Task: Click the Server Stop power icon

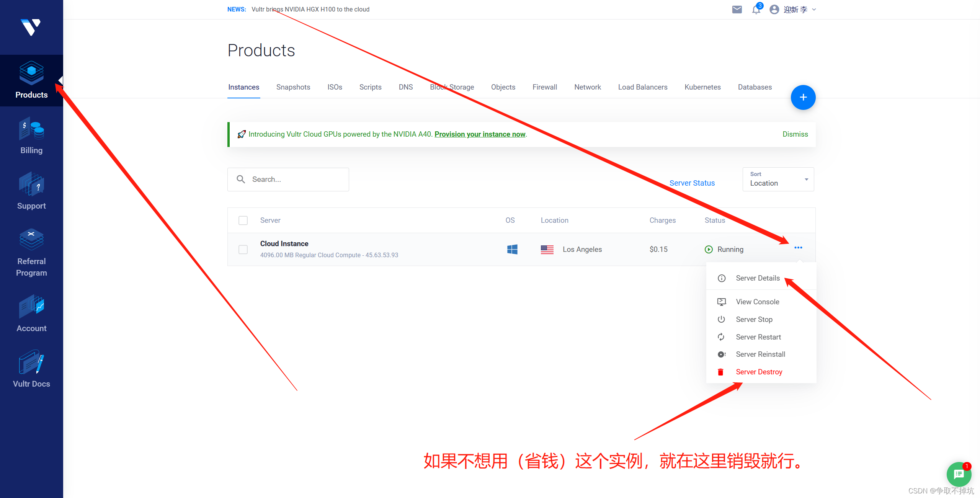Action: tap(721, 319)
